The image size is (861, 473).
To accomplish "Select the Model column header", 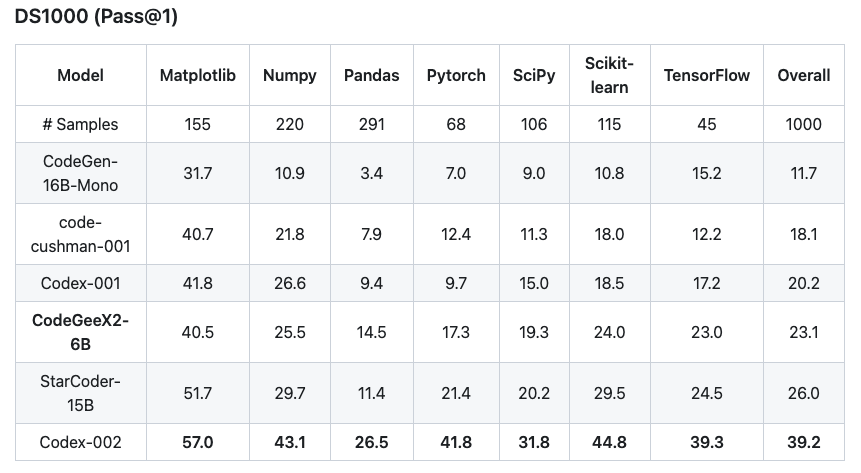I will tap(80, 75).
